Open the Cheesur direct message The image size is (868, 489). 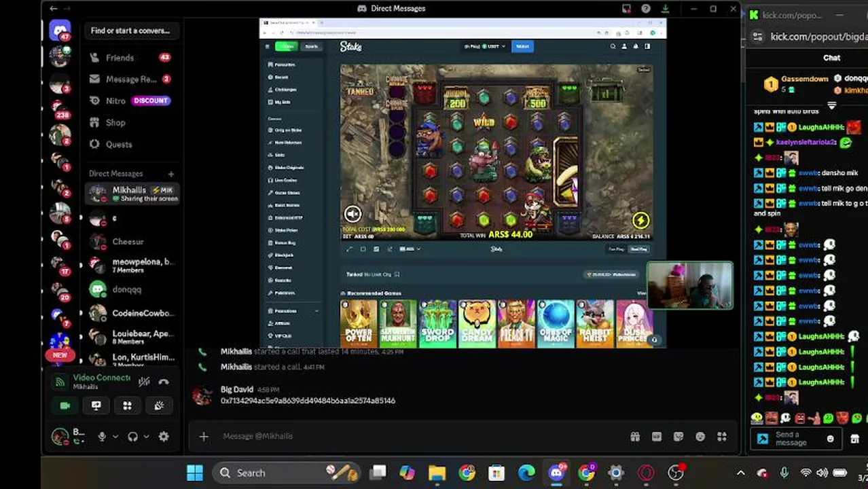pos(132,241)
